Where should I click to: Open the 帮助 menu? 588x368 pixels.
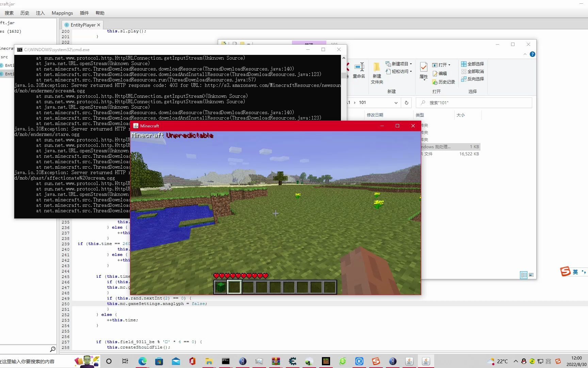pyautogui.click(x=100, y=13)
